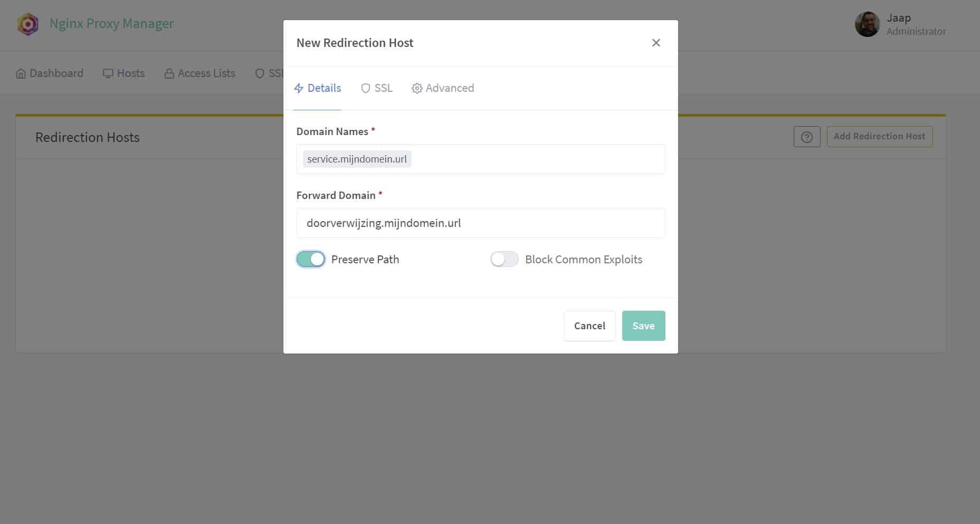Click the Access Lists lock icon
Viewport: 980px width, 524px height.
169,74
